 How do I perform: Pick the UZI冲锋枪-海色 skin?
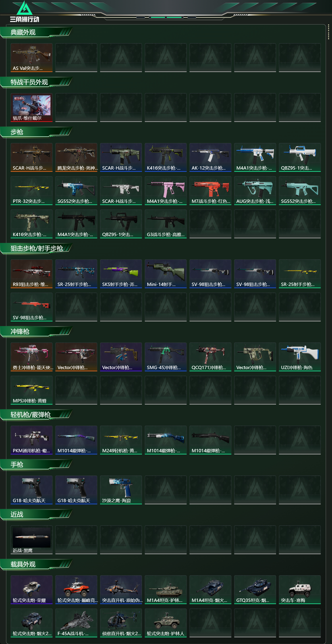(299, 357)
